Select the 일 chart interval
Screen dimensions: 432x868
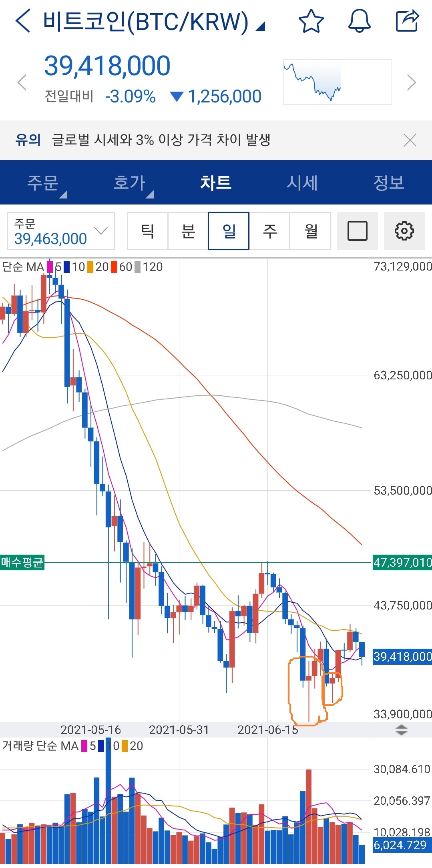coord(229,231)
